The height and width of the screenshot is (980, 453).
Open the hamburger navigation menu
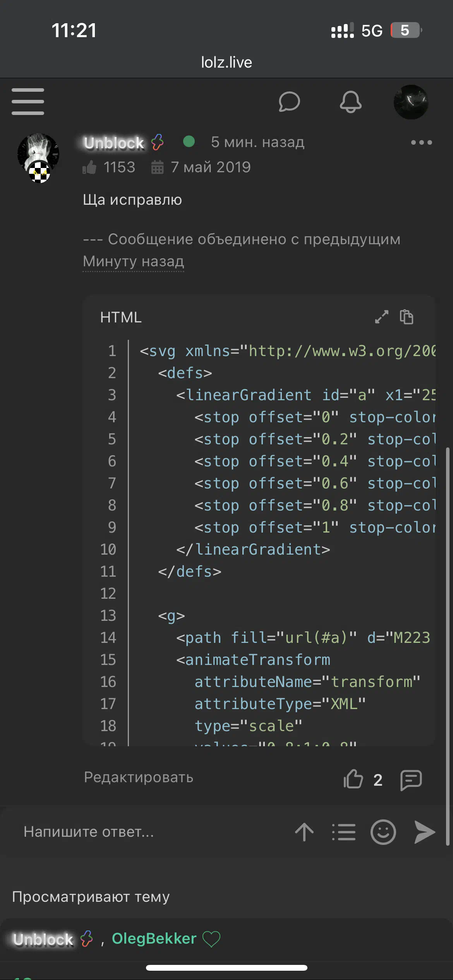[28, 101]
